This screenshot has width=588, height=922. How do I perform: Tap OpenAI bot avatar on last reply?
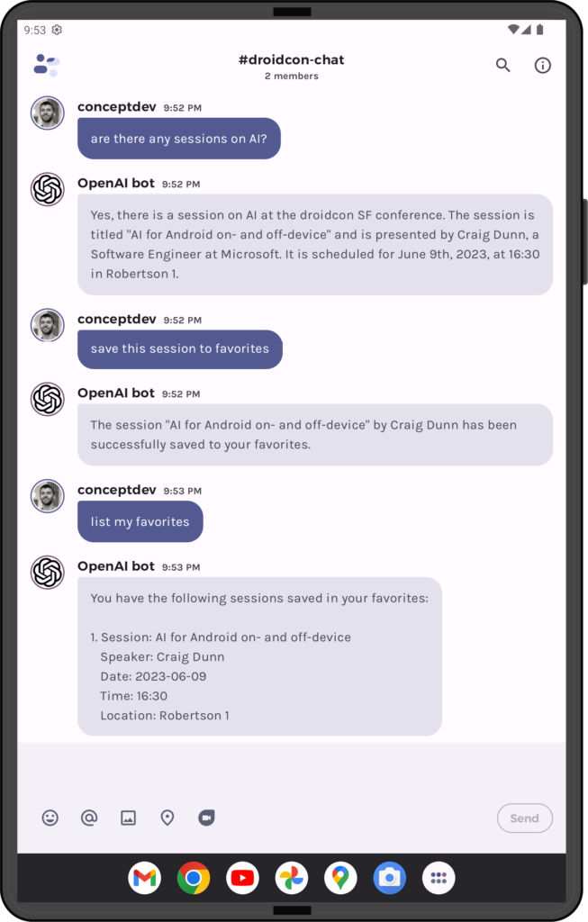pyautogui.click(x=48, y=572)
